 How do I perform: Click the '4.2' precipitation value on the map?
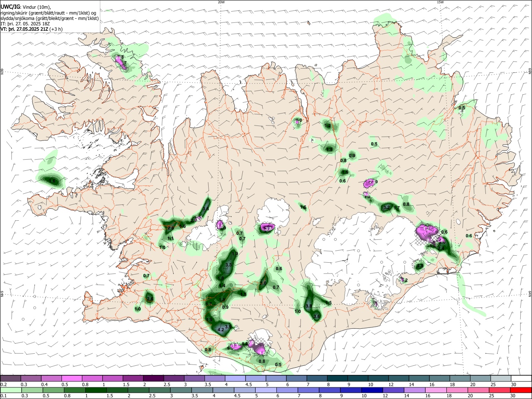[x=221, y=330]
